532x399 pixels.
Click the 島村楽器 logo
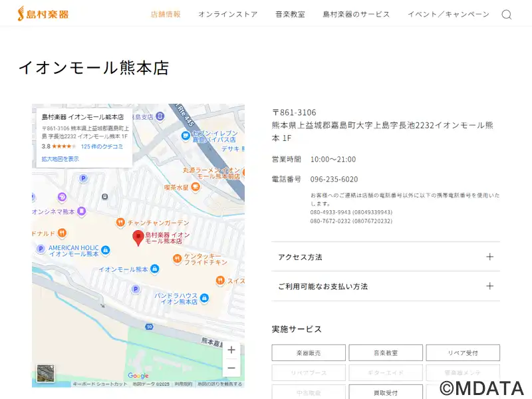coord(43,14)
